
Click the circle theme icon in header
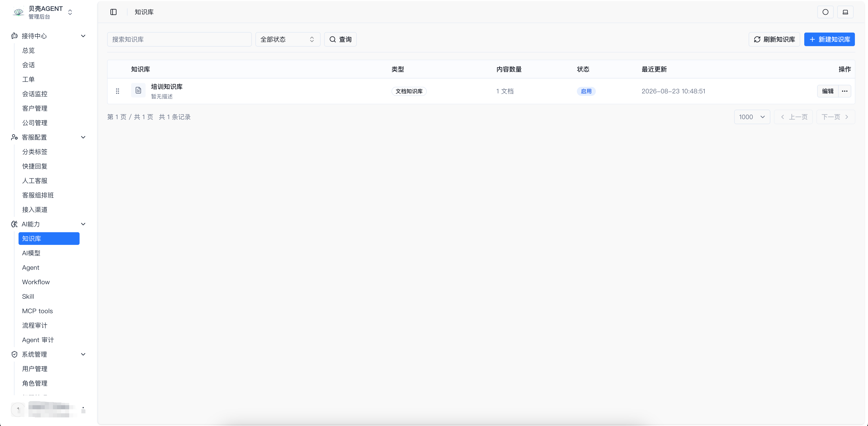(825, 12)
